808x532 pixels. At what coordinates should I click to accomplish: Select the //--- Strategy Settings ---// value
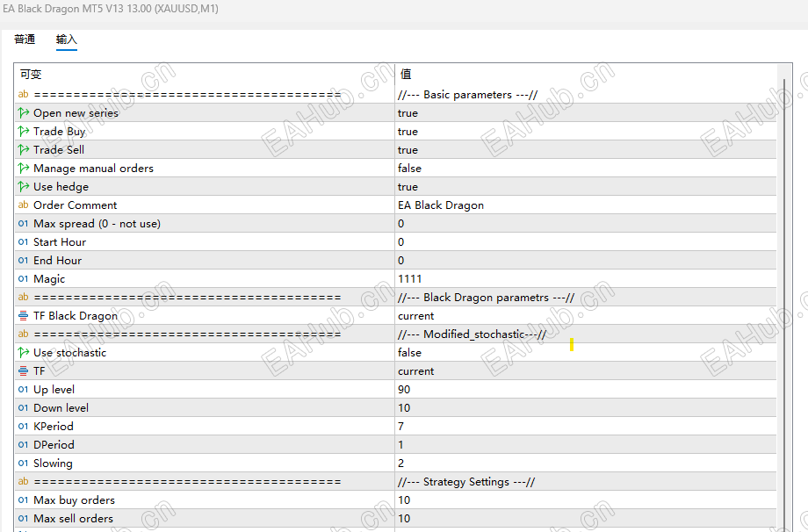tap(466, 482)
